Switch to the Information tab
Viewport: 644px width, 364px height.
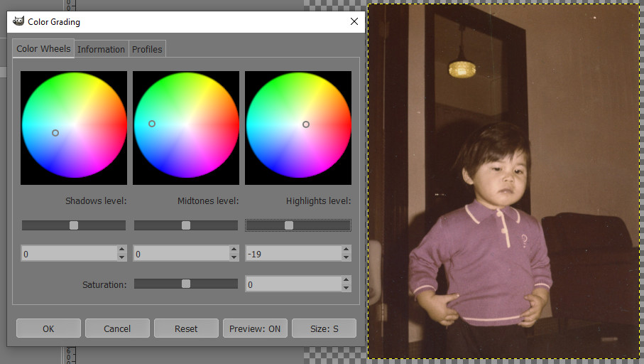101,49
